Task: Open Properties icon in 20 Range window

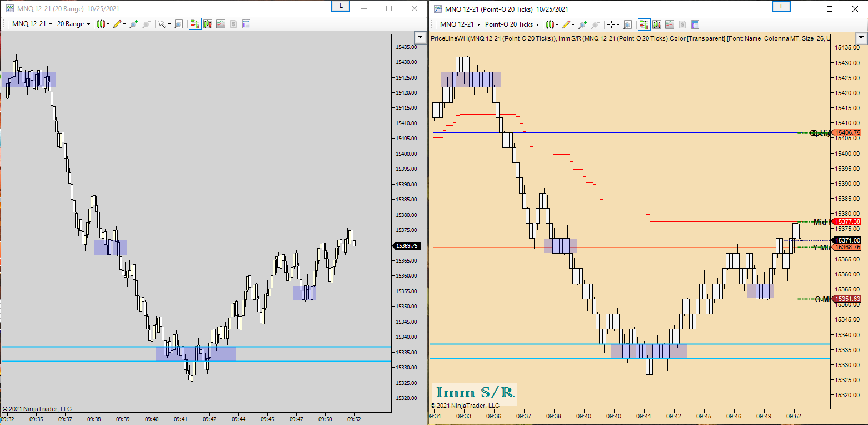Action: pyautogui.click(x=246, y=24)
